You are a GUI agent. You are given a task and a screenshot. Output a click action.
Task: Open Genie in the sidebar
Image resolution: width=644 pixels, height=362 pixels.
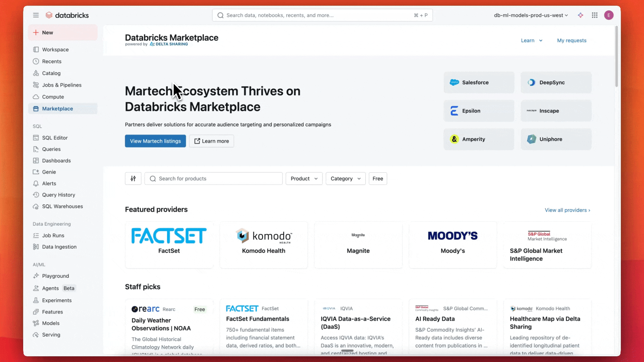tap(49, 172)
